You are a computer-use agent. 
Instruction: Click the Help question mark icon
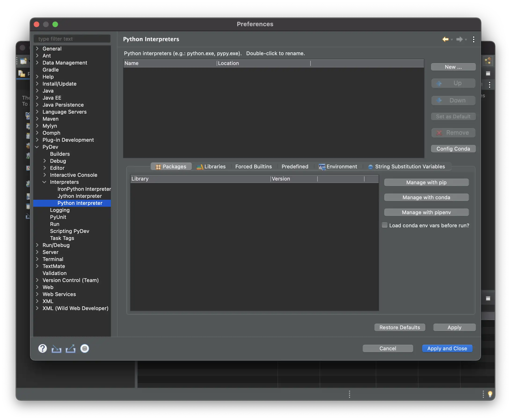point(42,348)
